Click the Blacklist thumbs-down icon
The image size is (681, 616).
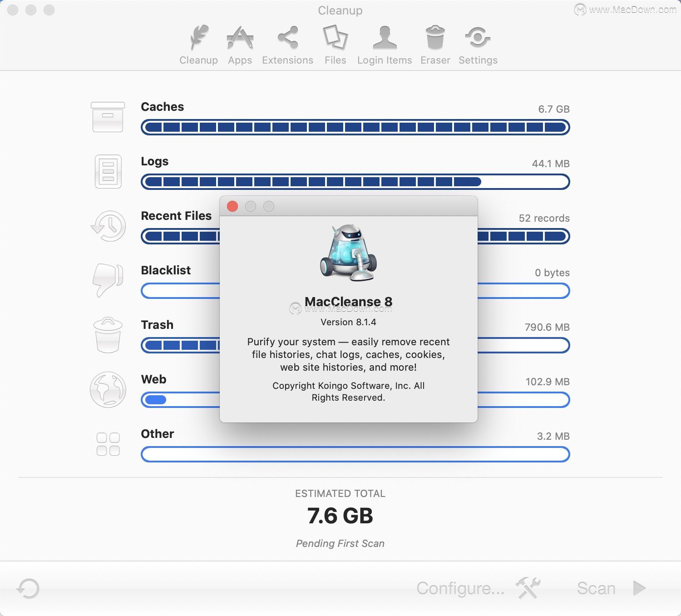pos(108,280)
